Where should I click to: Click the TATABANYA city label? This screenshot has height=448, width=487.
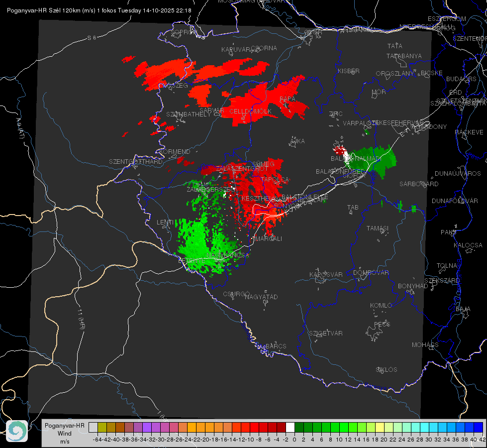404,56
